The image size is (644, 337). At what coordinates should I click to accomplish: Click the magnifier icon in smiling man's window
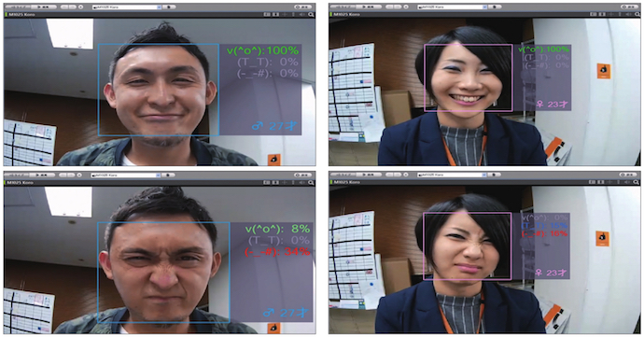(x=311, y=14)
